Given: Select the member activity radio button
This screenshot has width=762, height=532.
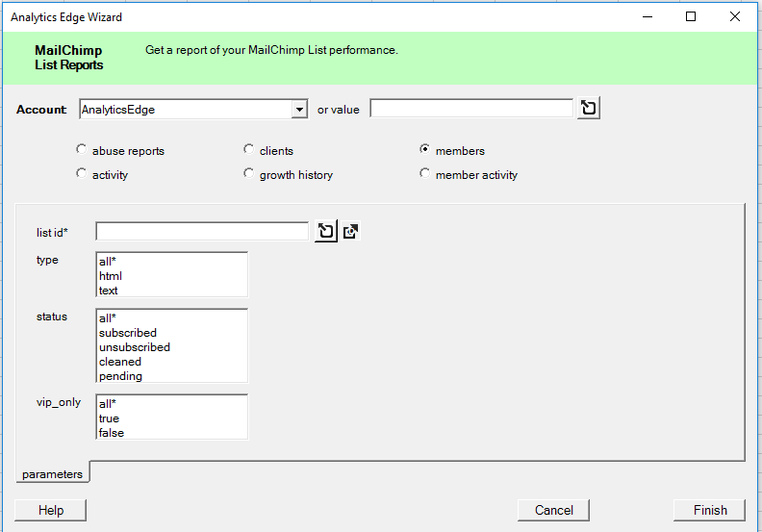Looking at the screenshot, I should pyautogui.click(x=424, y=173).
